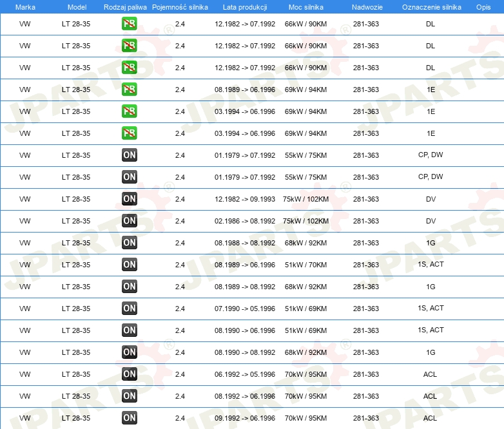Click VW brand in the 08.1989 -> 08.1992 row
Screen dimensions: 504x429
pyautogui.click(x=24, y=287)
